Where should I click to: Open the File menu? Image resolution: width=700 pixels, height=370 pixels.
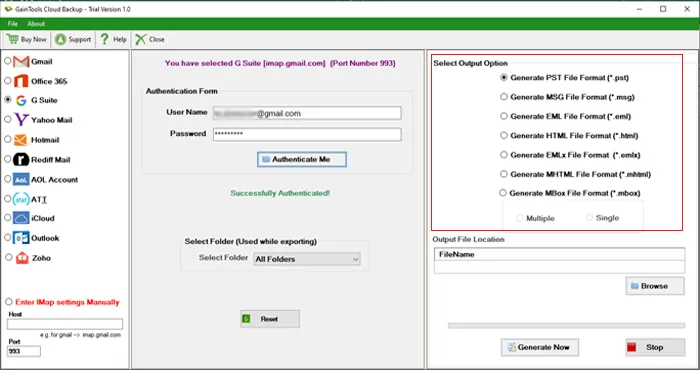tap(12, 24)
